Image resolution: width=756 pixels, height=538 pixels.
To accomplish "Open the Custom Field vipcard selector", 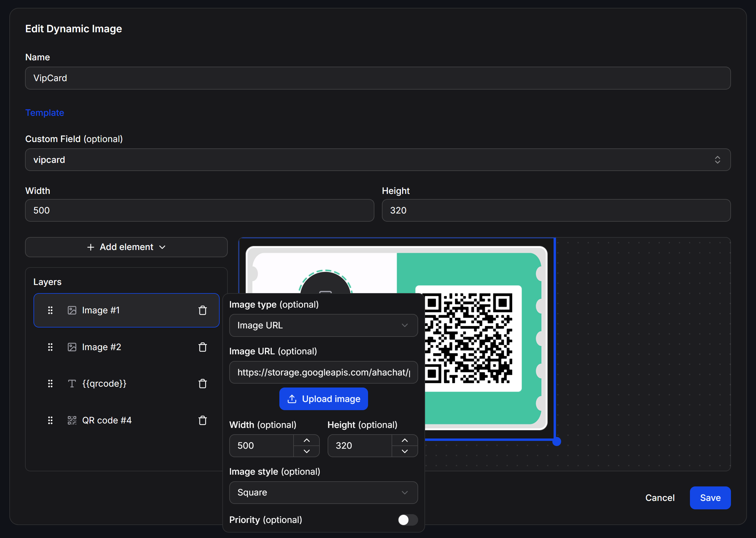I will pos(378,160).
